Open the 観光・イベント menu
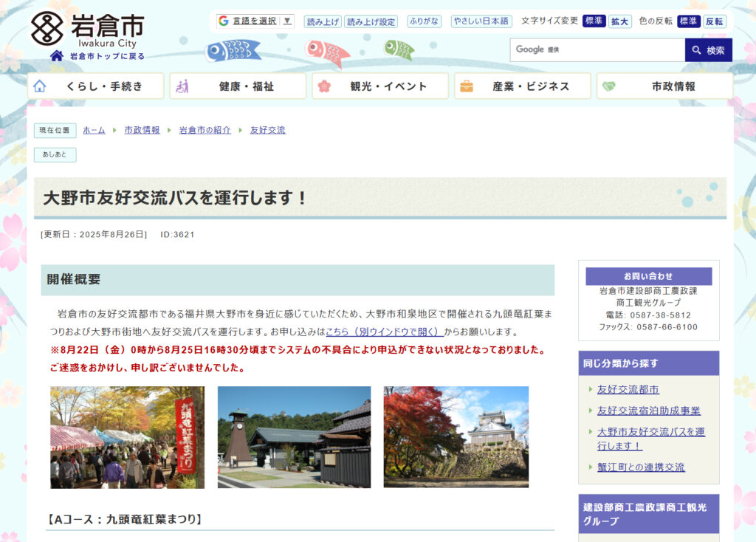756x542 pixels. tap(380, 86)
